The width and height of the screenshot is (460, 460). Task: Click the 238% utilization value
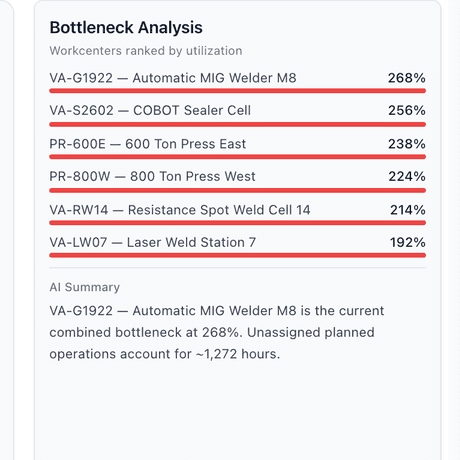pyautogui.click(x=407, y=144)
